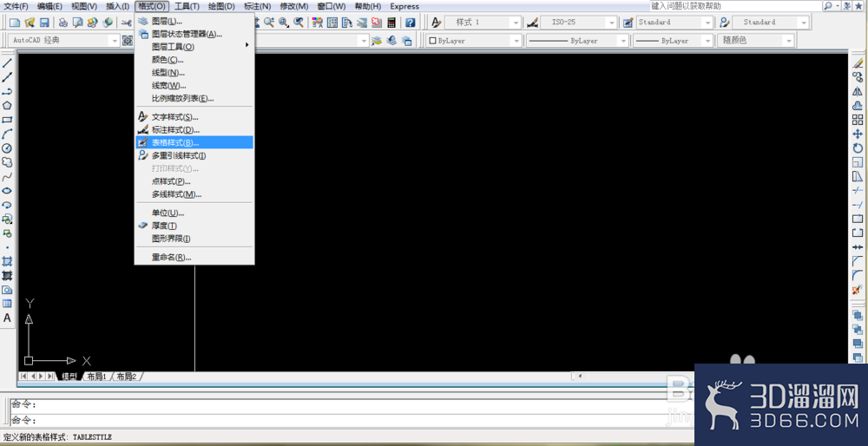Open the 绘图(D) menu

click(x=221, y=6)
